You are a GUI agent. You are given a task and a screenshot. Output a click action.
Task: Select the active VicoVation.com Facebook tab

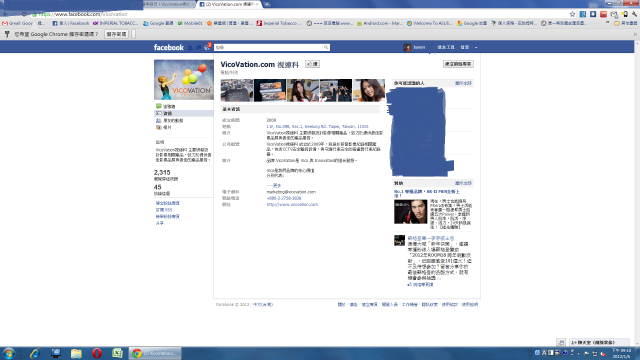(x=229, y=4)
